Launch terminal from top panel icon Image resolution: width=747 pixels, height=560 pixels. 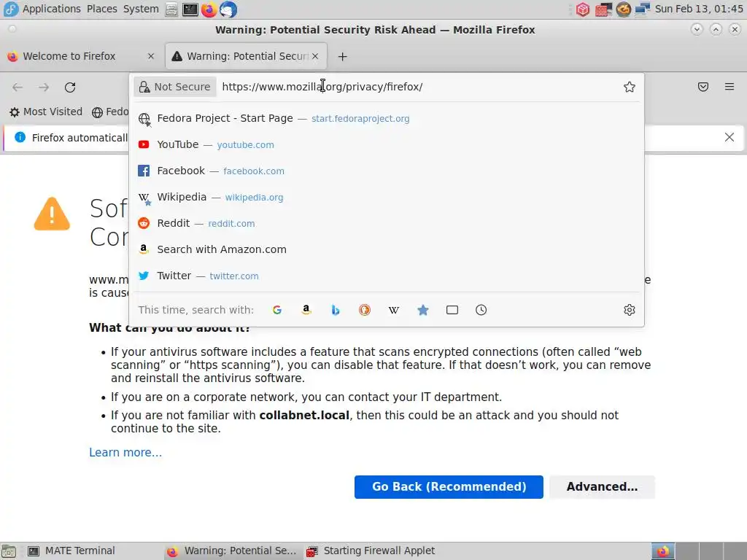pos(190,9)
